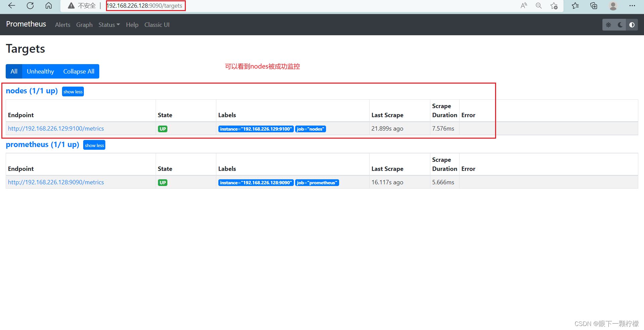Click the job="nodes" label badge
Image resolution: width=644 pixels, height=330 pixels.
pyautogui.click(x=311, y=129)
